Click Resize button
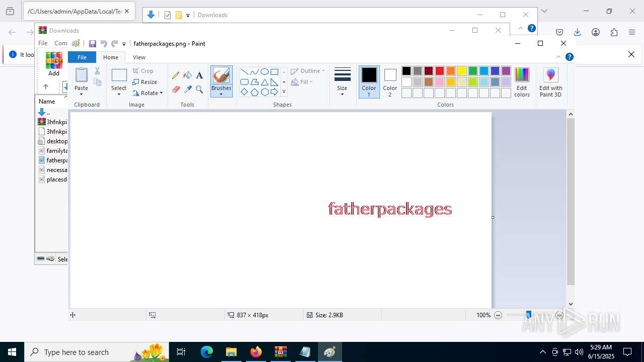Screen dimensions: 644x362 click(x=145, y=82)
